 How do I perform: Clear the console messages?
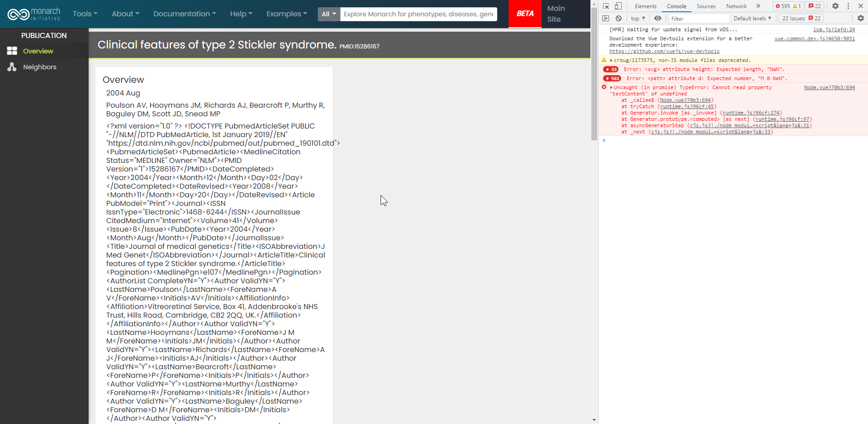pyautogui.click(x=618, y=18)
